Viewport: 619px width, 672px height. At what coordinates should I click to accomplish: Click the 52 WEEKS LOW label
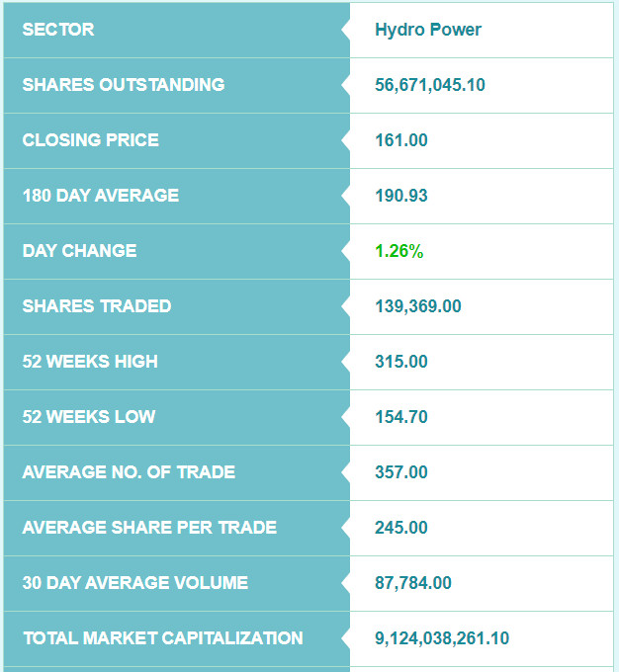(x=89, y=417)
